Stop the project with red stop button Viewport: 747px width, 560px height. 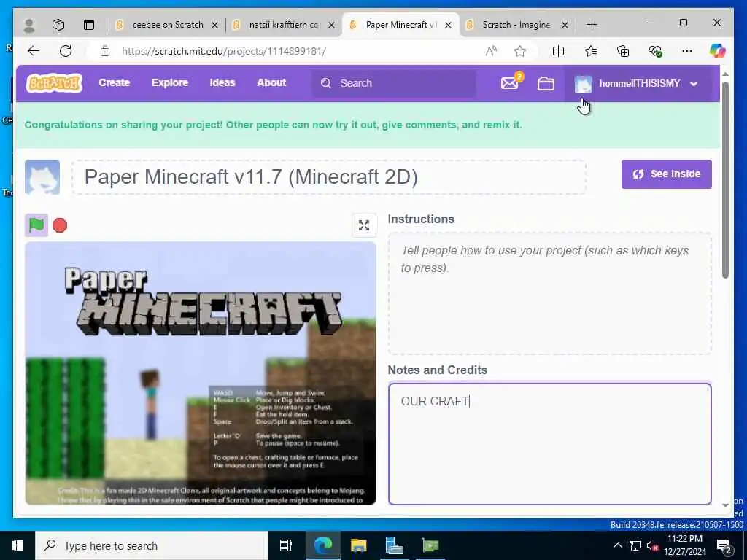[x=60, y=225]
